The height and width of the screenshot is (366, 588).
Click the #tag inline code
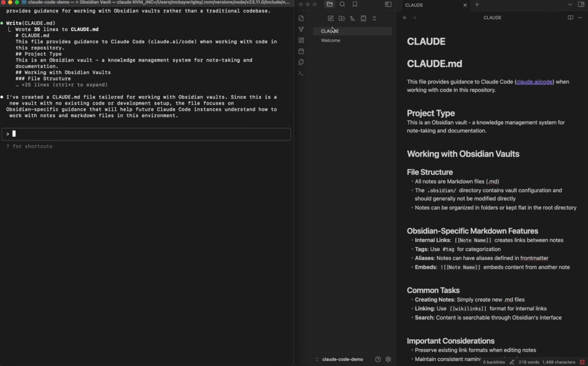(x=448, y=249)
